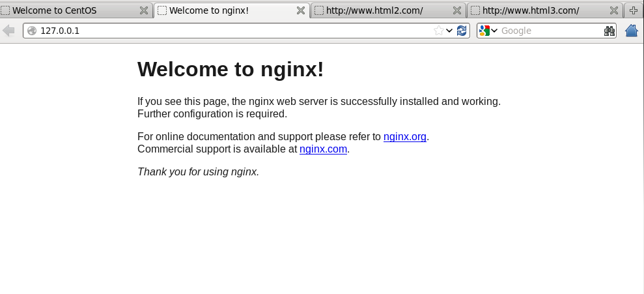Switch to the http://www.html2.com/ tab
This screenshot has width=644, height=294.
389,10
